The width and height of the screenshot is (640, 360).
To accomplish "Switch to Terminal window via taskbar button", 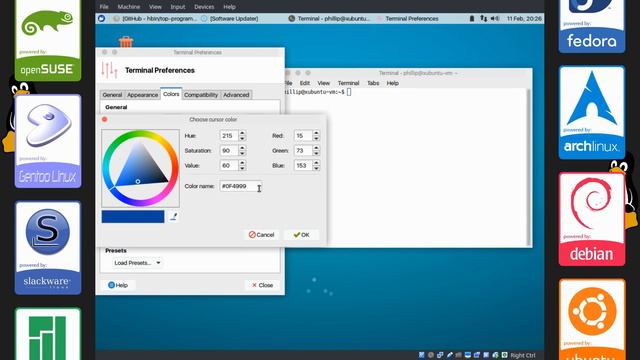I will pos(329,18).
